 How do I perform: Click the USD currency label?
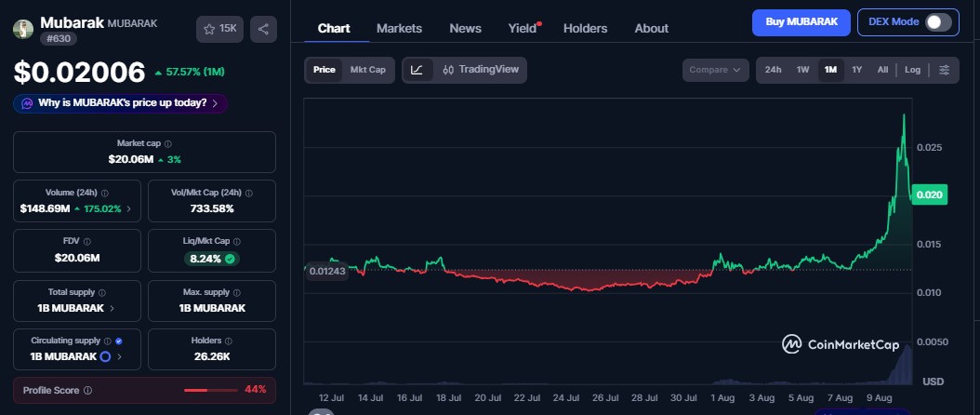934,382
